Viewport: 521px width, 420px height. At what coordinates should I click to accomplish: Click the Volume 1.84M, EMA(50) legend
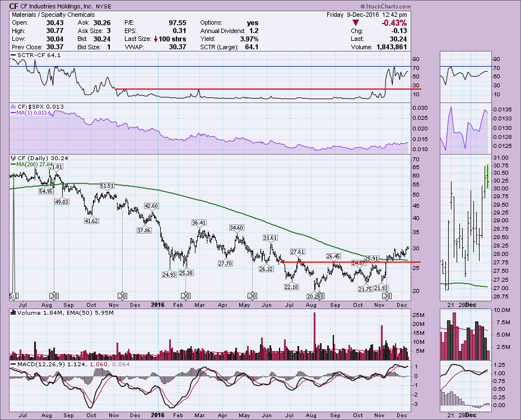click(62, 312)
